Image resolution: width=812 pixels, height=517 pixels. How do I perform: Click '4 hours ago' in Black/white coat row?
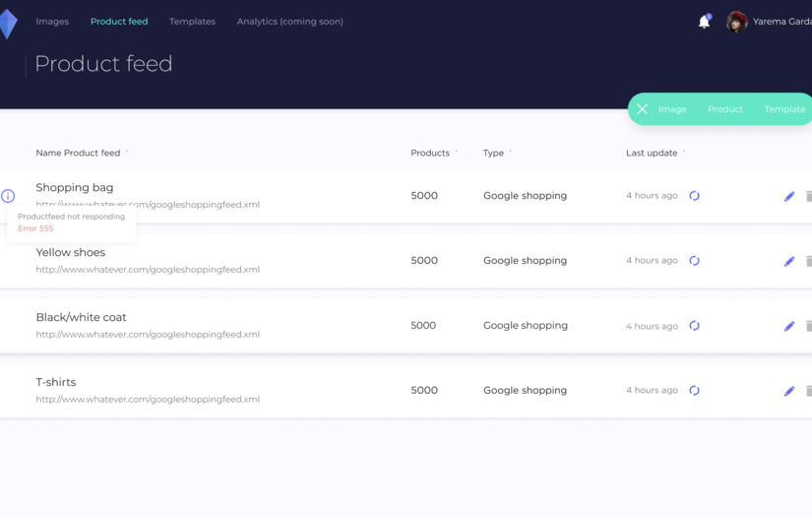[x=652, y=326]
